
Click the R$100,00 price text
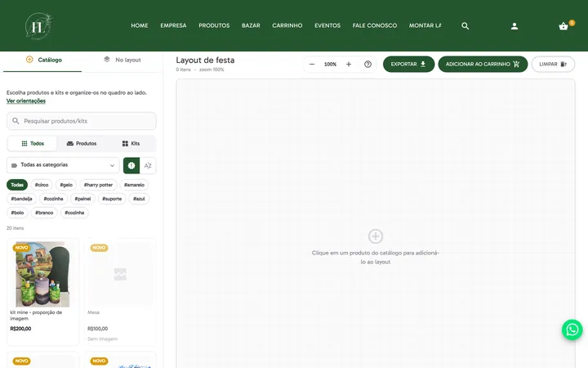pos(97,329)
